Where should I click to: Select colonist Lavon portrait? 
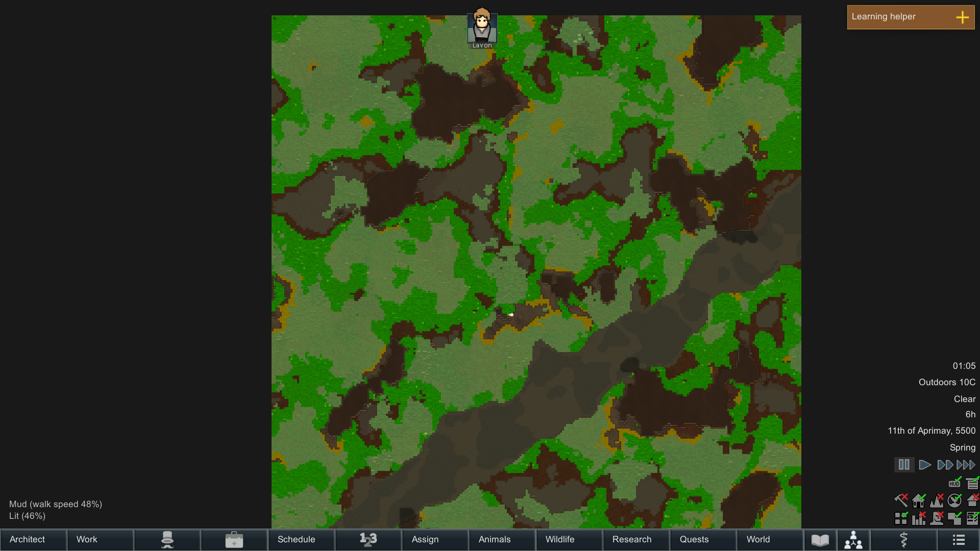coord(482,28)
